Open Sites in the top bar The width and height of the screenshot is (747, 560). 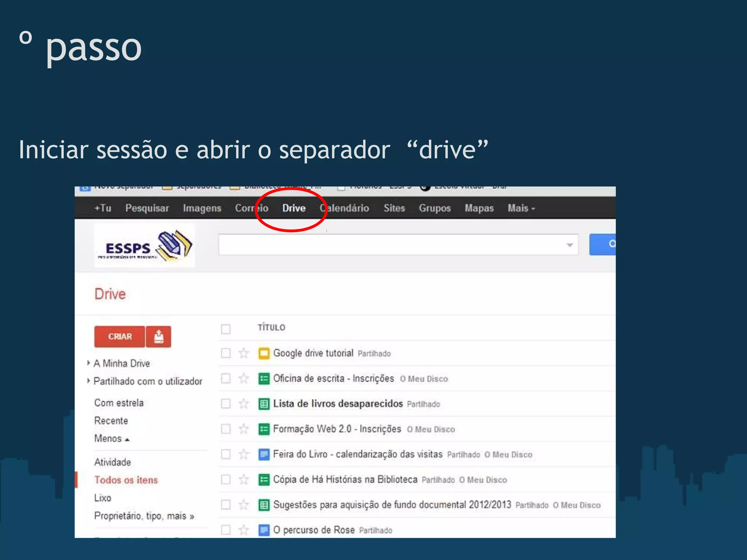[x=394, y=208]
